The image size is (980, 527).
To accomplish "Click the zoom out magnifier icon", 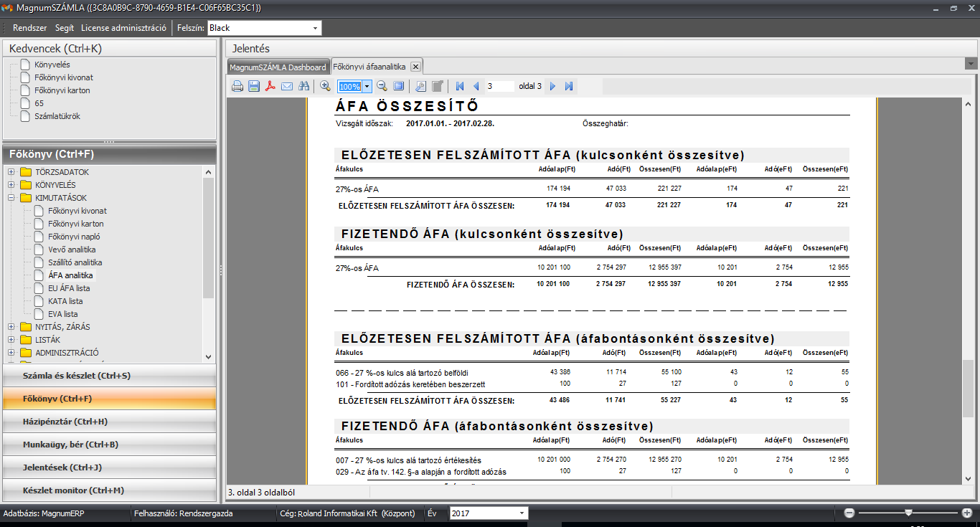I will click(382, 86).
